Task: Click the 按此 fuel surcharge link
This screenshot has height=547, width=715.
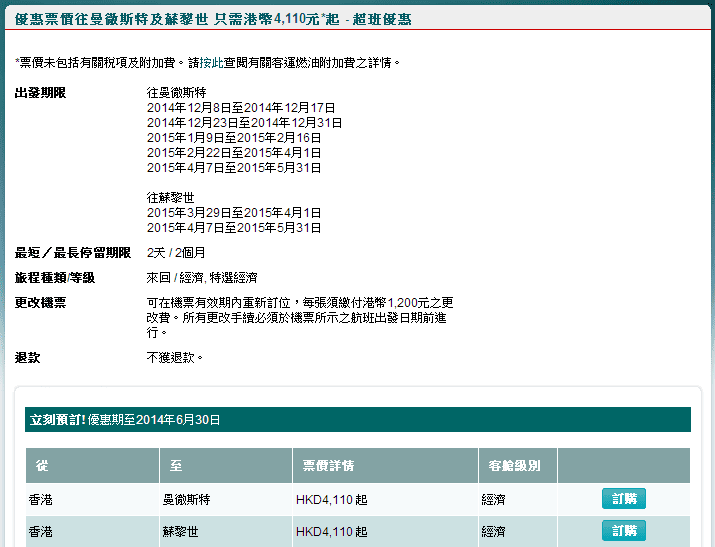Action: (x=211, y=62)
